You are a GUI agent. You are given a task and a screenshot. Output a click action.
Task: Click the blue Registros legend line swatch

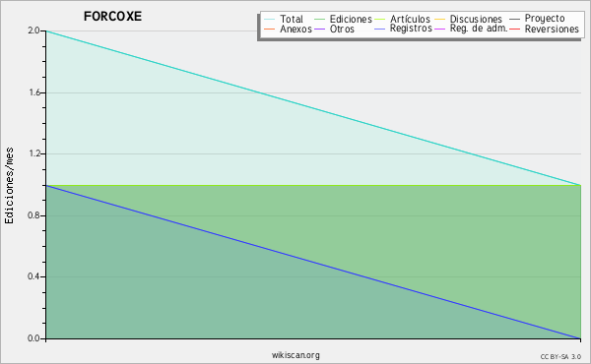pyautogui.click(x=379, y=29)
